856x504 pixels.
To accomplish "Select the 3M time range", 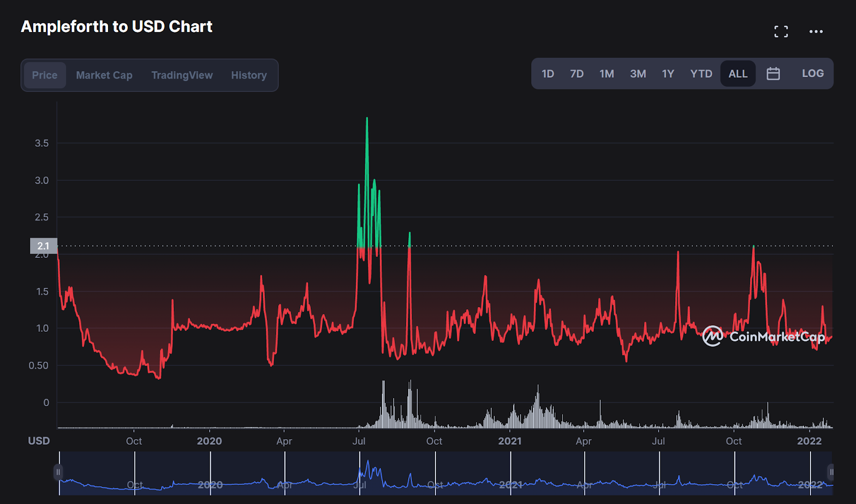I will point(638,73).
